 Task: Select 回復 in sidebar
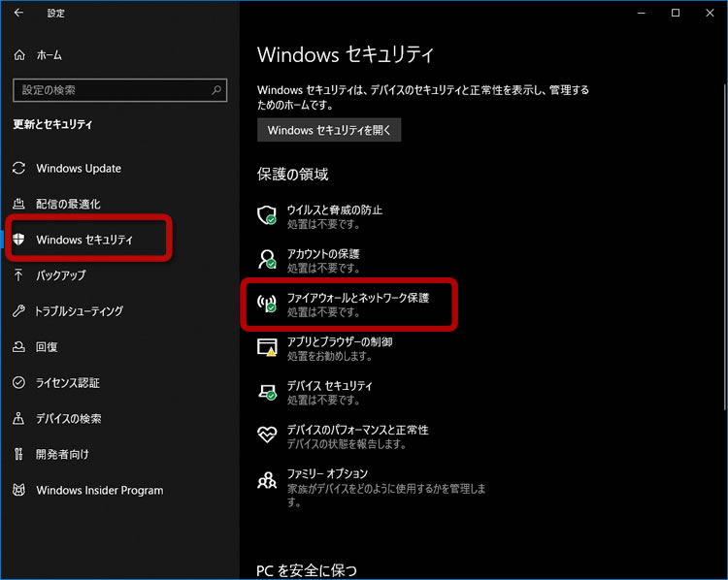click(47, 346)
